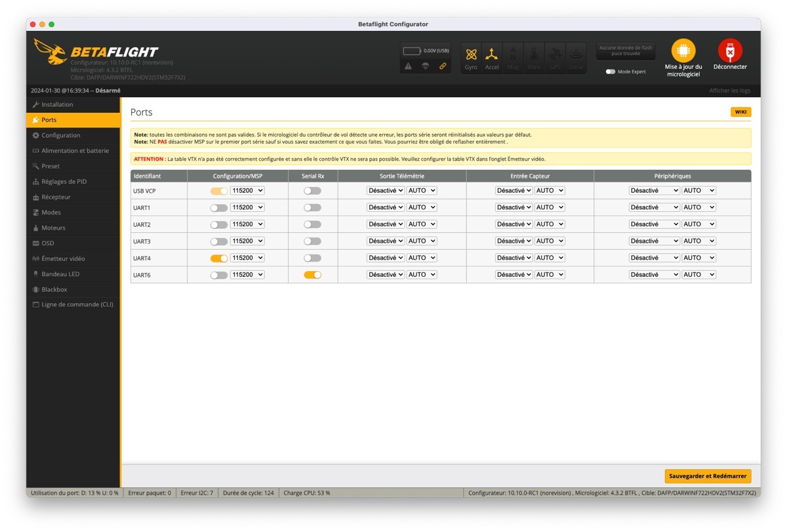This screenshot has width=787, height=532.
Task: Click the Mag sensor icon
Action: coord(513,55)
